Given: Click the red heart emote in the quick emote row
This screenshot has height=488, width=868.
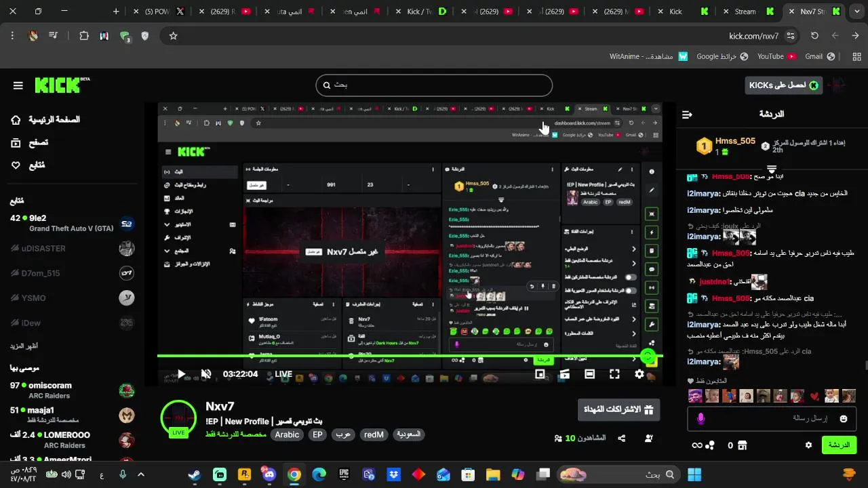Looking at the screenshot, I should click(x=816, y=396).
